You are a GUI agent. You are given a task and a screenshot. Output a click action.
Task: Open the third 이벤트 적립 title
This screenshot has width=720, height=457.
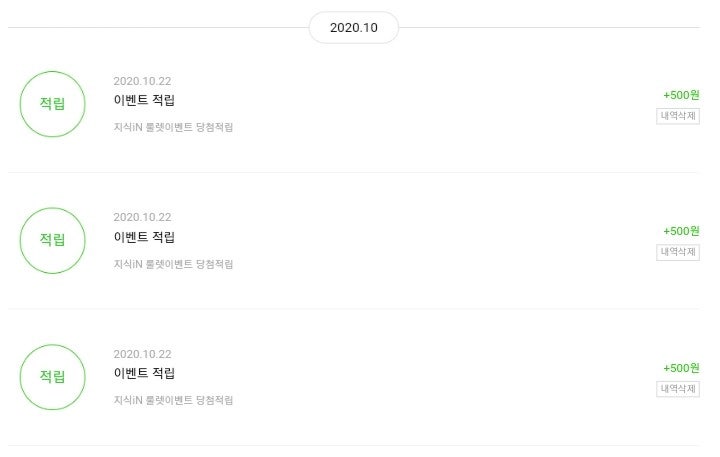[145, 373]
